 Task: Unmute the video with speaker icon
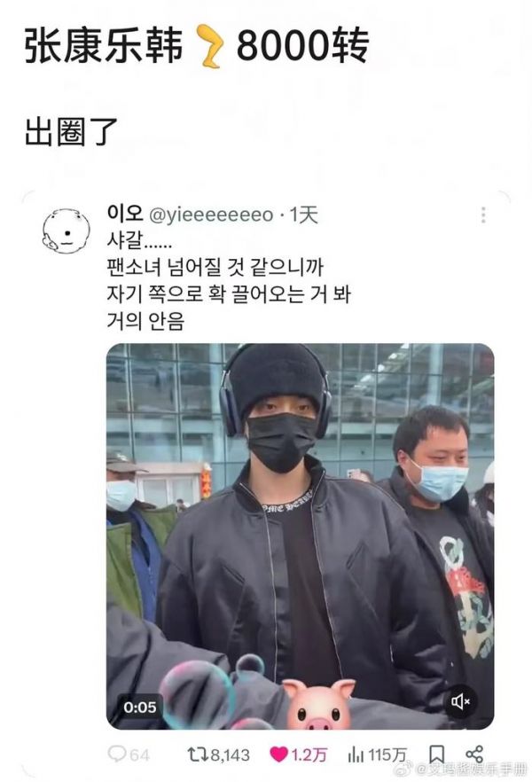tap(460, 701)
